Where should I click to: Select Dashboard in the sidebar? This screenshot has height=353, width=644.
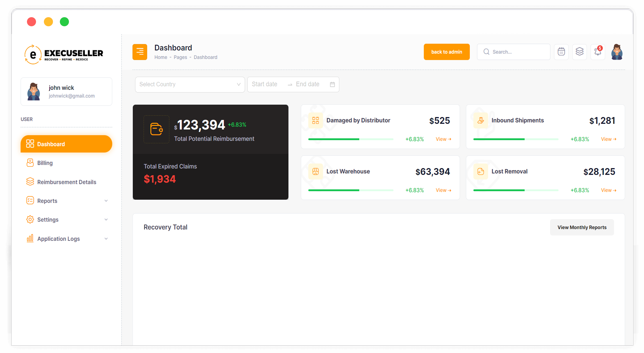tap(66, 144)
